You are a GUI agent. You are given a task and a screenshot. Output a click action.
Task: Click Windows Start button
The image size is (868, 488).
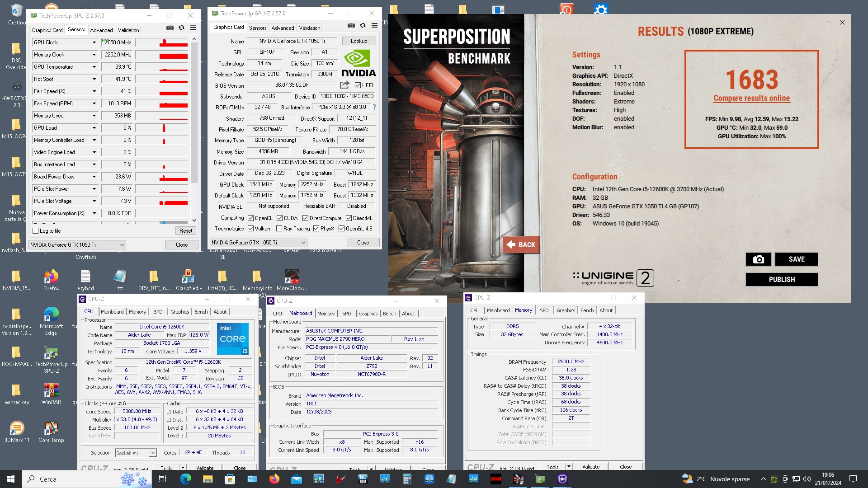11,479
